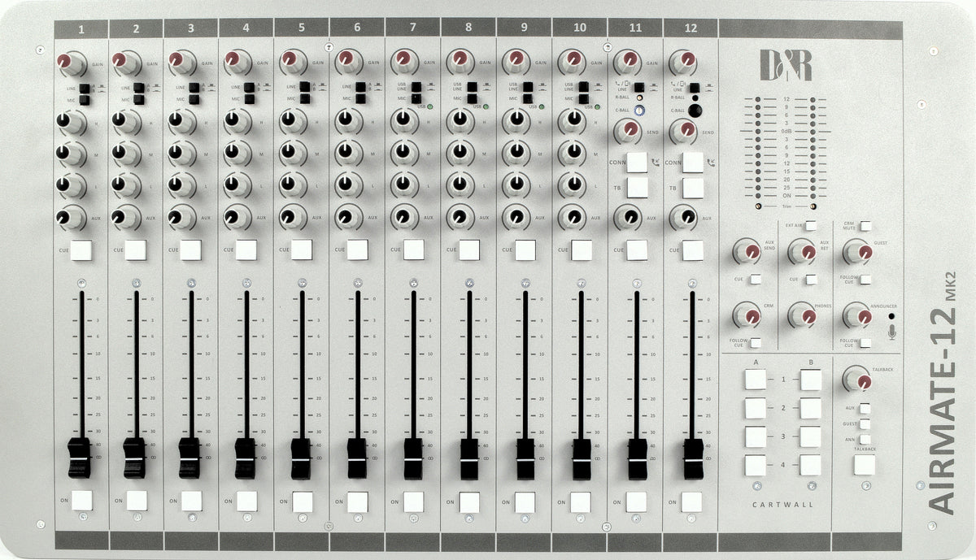The image size is (976, 560).
Task: Activate the channel 8 ON button
Action: click(x=468, y=501)
